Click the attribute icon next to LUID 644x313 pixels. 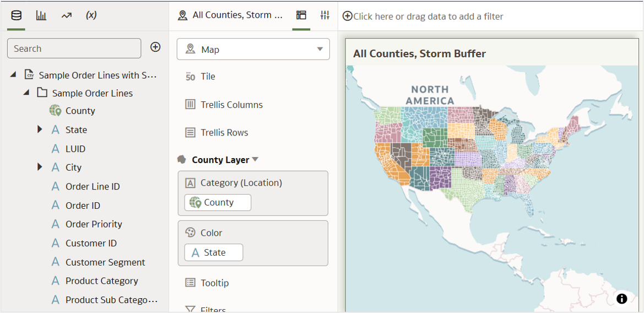tap(56, 149)
